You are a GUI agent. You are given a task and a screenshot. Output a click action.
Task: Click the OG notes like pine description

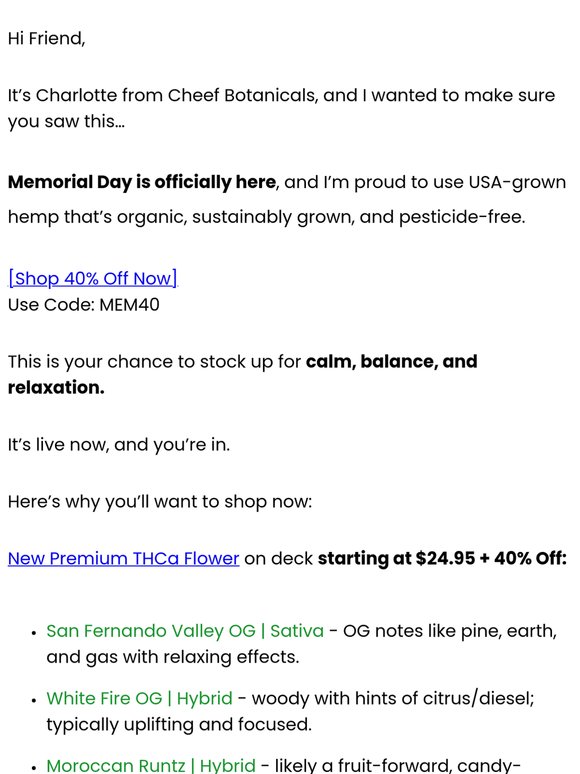[302, 644]
